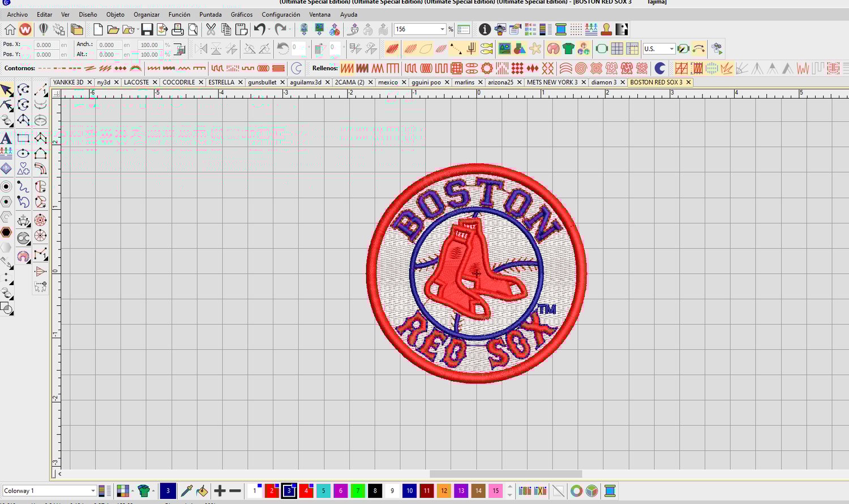Pick the color with the eyedropper icon
This screenshot has height=504, width=849.
coord(186,491)
